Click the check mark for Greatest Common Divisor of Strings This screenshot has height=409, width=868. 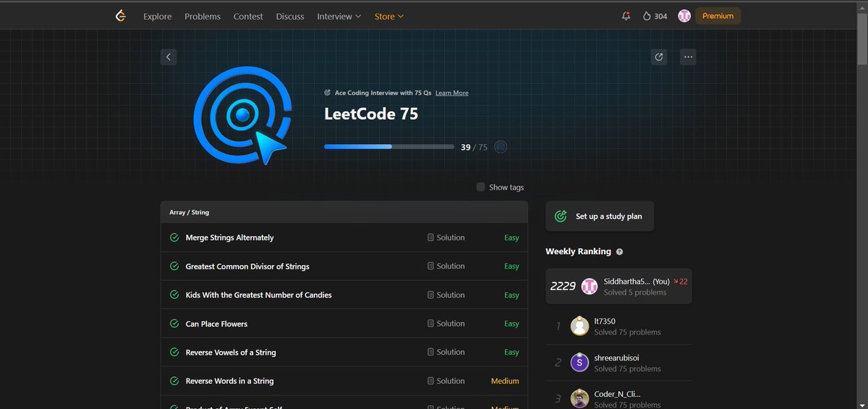pyautogui.click(x=174, y=266)
